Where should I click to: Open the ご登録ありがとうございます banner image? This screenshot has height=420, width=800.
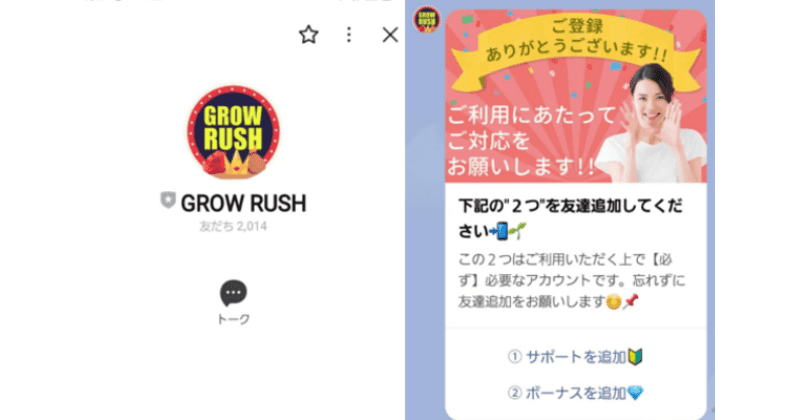click(x=576, y=96)
